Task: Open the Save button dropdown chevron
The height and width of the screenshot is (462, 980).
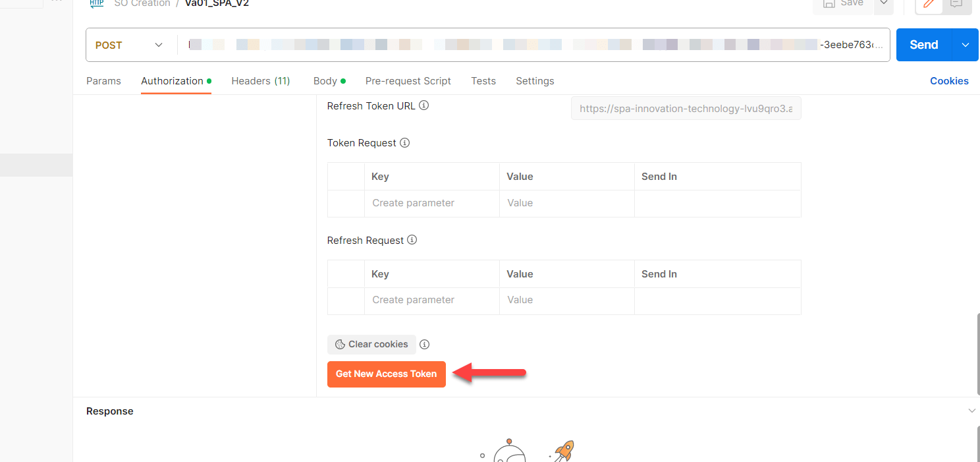Action: 883,3
